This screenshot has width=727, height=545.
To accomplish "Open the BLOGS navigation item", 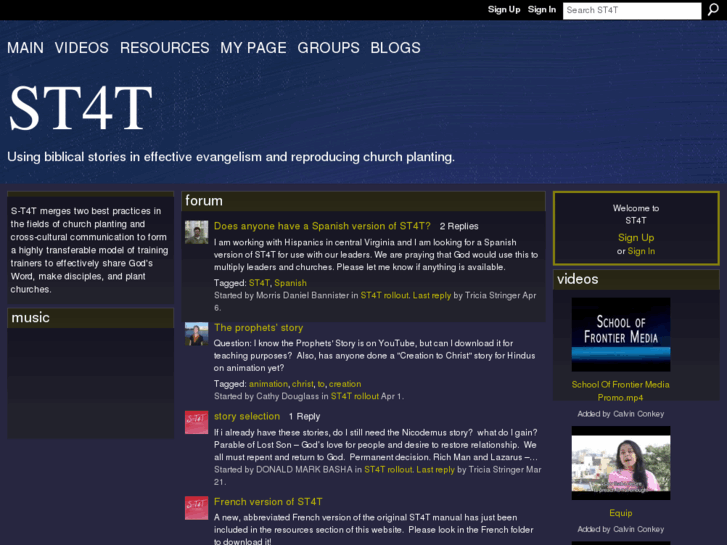I will click(x=395, y=48).
